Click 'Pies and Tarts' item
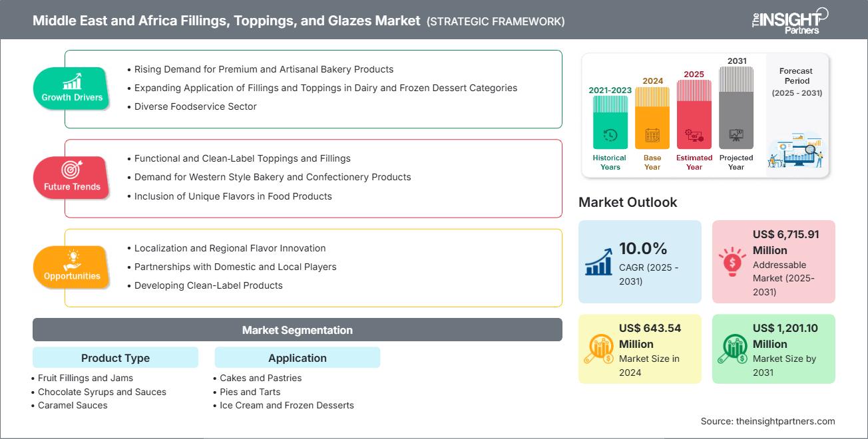868x439 pixels. tap(250, 392)
